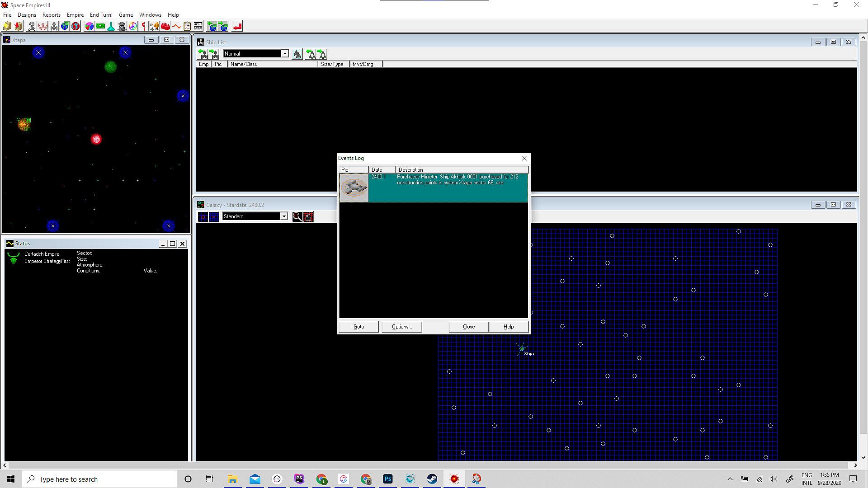
Task: Click the NEWS events log toolbar icon
Action: pos(198,26)
